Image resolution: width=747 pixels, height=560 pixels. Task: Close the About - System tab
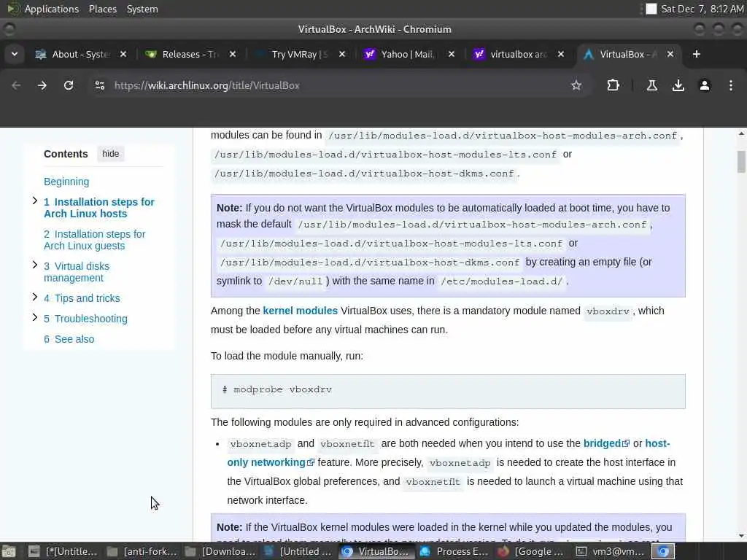[x=123, y=54]
